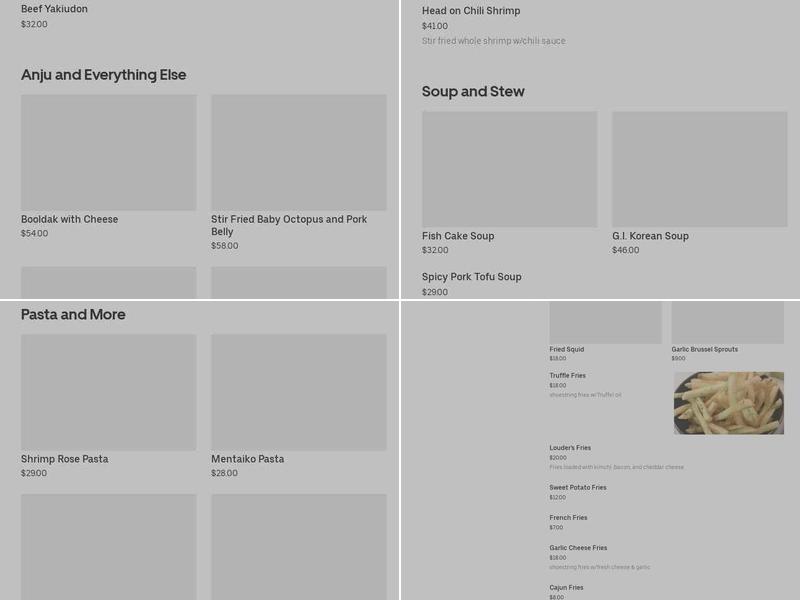800x600 pixels.
Task: Select Spicy Pork Tofu Soup
Action: tap(471, 277)
